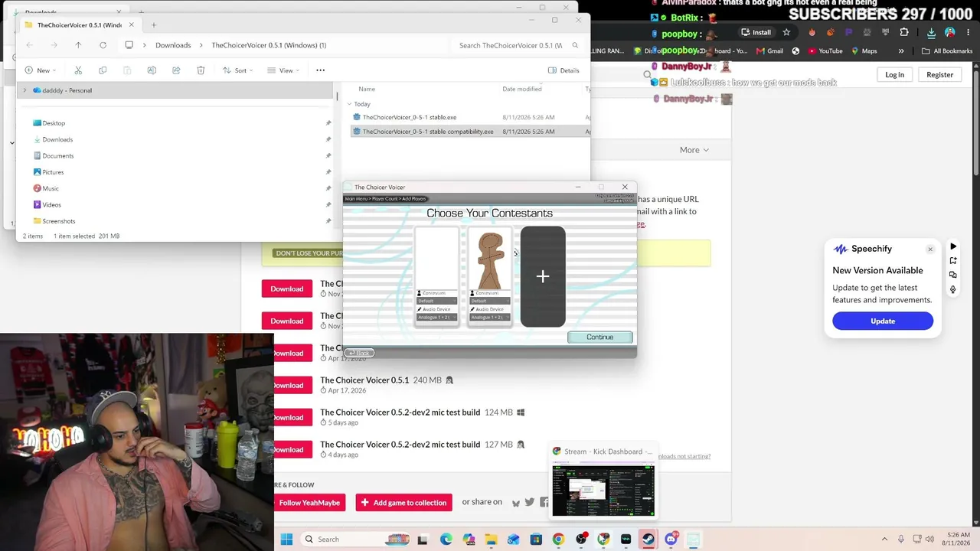Download The Choicer Voicer 0.5.1 240 MB
This screenshot has width=980, height=551.
coord(287,386)
